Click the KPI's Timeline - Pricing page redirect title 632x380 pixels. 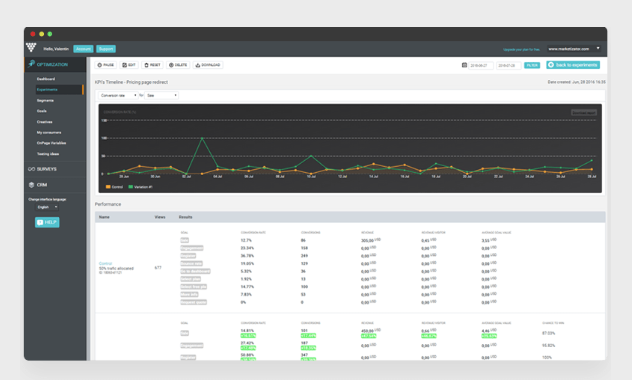pyautogui.click(x=131, y=82)
